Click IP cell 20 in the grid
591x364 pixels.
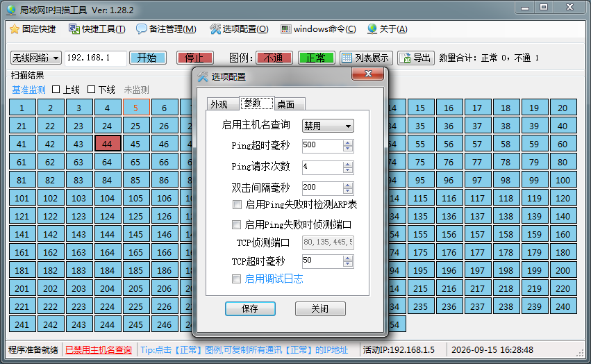563,108
